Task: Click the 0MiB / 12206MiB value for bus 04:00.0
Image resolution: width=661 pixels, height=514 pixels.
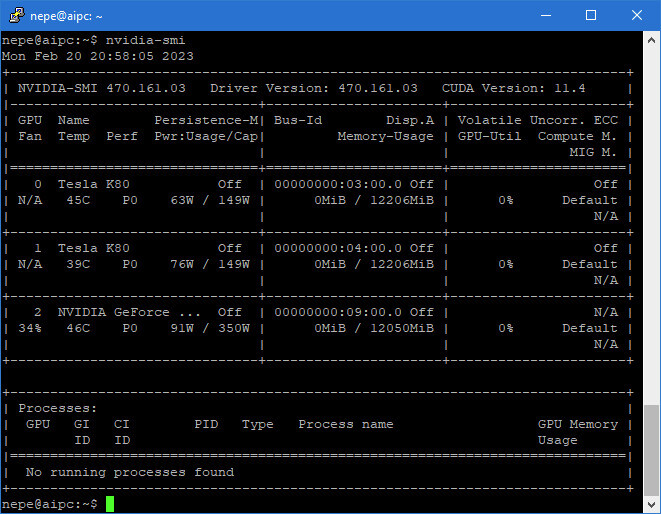Action: click(x=374, y=264)
